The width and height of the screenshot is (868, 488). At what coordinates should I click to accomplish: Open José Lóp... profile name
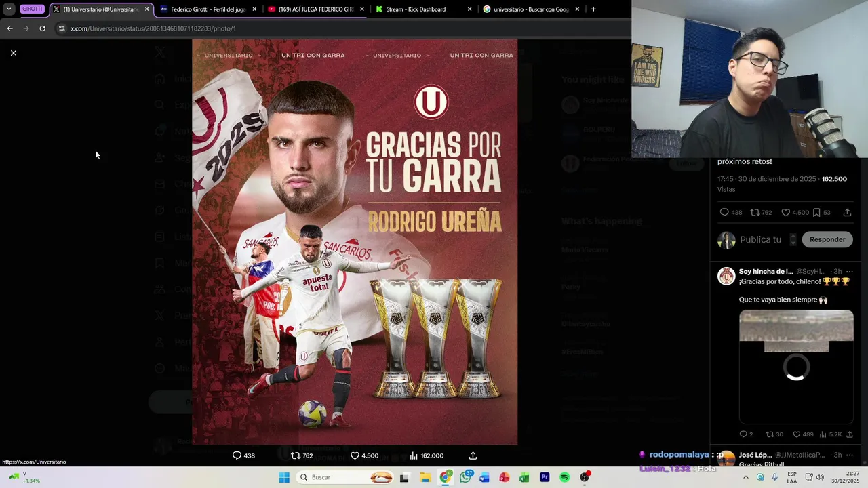tap(755, 455)
